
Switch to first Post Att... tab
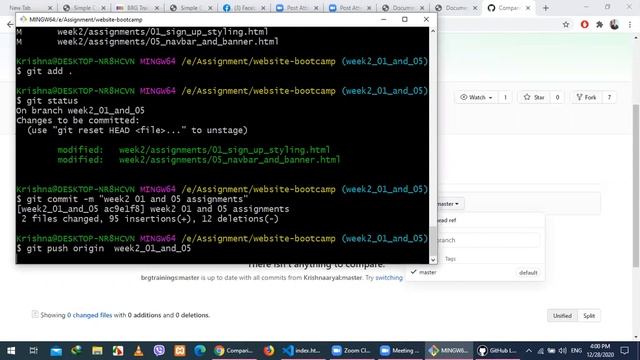coord(297,8)
